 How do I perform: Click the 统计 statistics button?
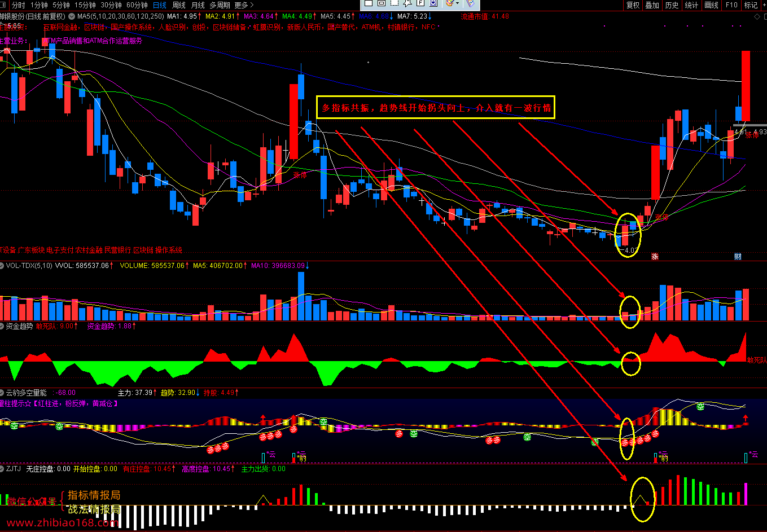691,5
